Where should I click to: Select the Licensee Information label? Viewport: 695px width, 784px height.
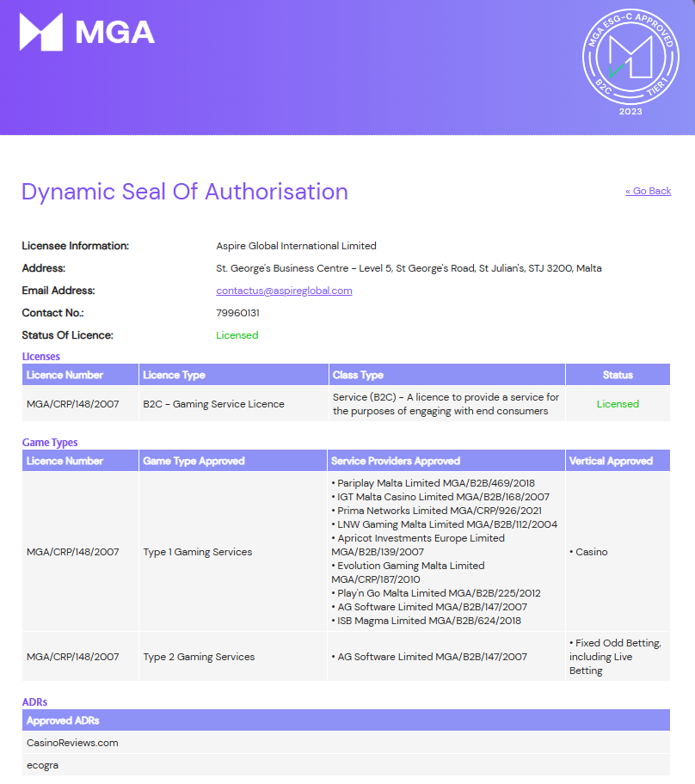coord(76,246)
